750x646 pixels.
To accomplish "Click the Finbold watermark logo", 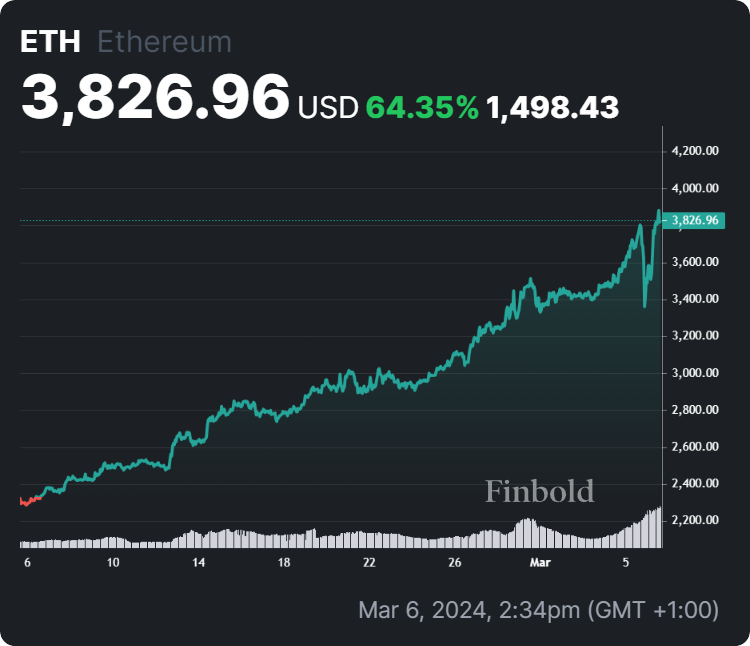I will [539, 491].
